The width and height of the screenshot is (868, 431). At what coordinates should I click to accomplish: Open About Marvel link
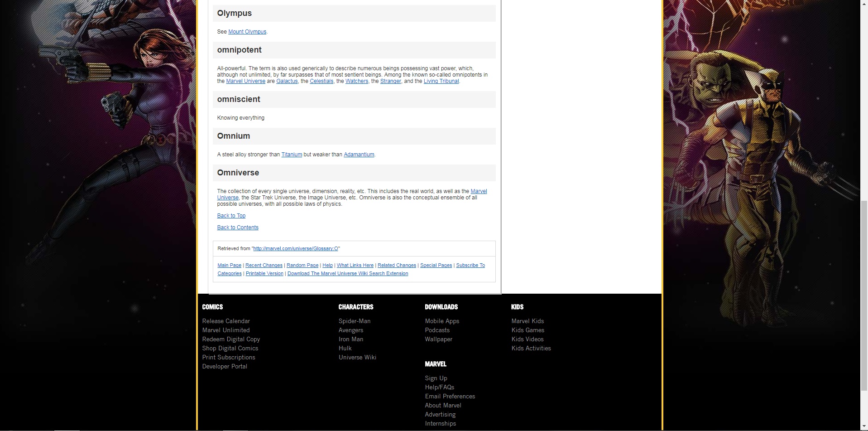coord(443,405)
